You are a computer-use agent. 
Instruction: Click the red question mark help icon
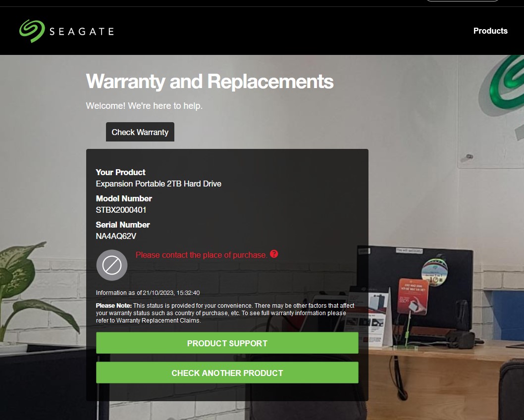click(x=274, y=254)
